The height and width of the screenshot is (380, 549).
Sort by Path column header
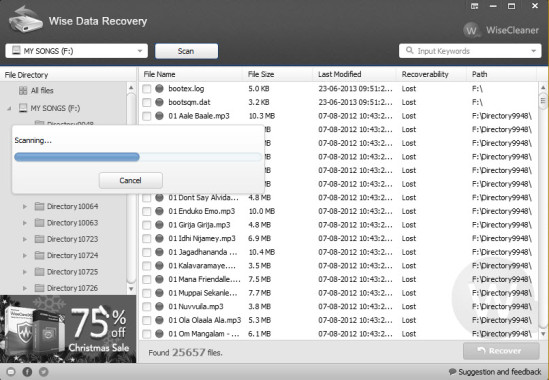(x=502, y=74)
